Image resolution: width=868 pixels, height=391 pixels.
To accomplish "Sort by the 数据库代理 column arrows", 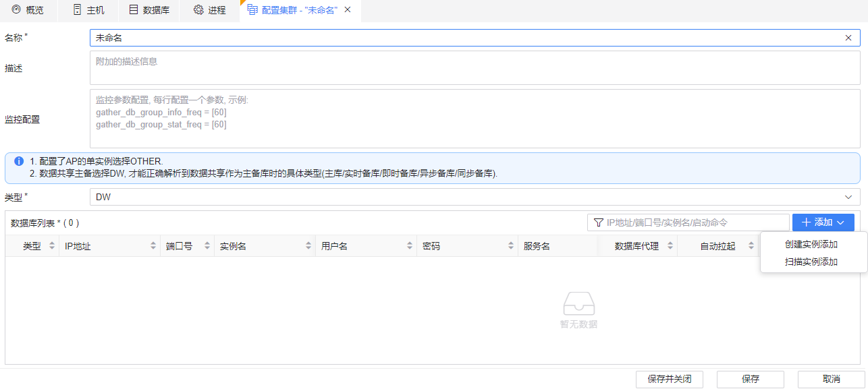I will coord(670,246).
